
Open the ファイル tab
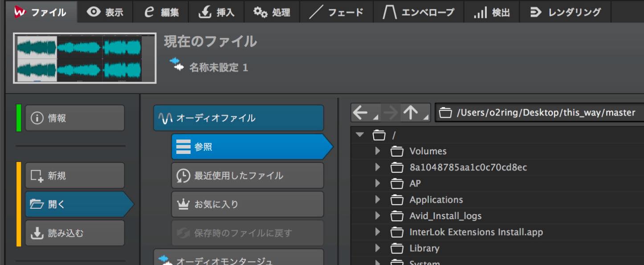[42, 12]
